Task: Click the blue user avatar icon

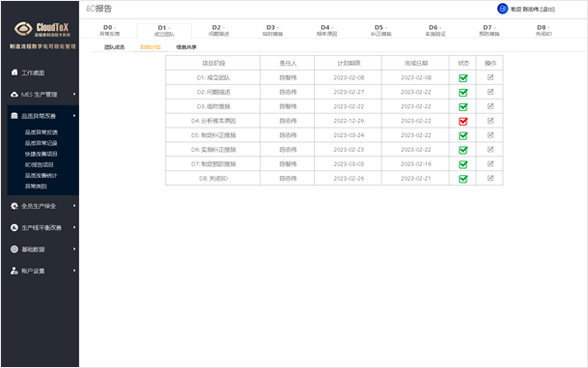Action: click(502, 9)
